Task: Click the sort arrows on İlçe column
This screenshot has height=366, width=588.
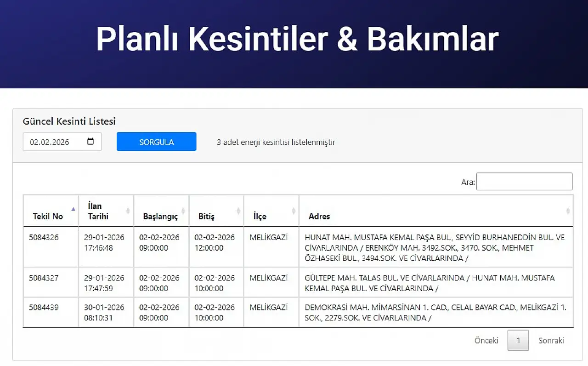Action: [x=294, y=211]
